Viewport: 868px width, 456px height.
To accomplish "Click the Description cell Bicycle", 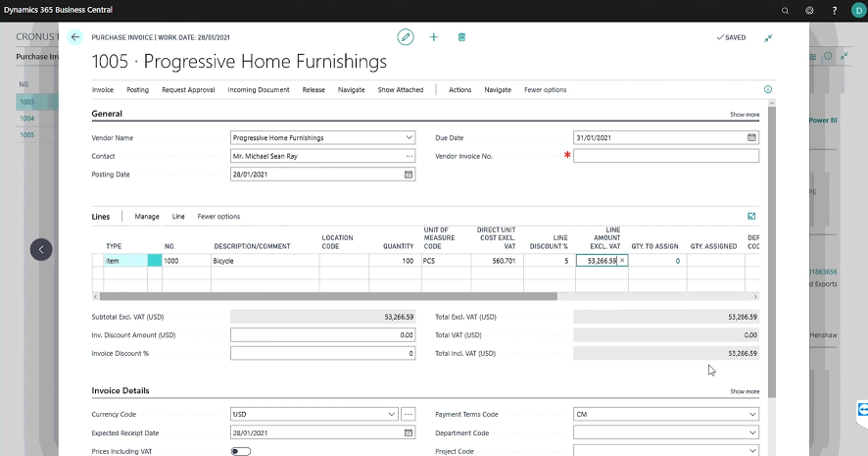I will point(265,261).
